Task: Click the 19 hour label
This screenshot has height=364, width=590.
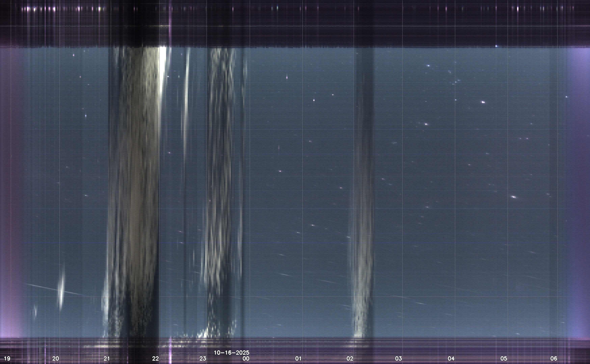Action: coord(7,358)
